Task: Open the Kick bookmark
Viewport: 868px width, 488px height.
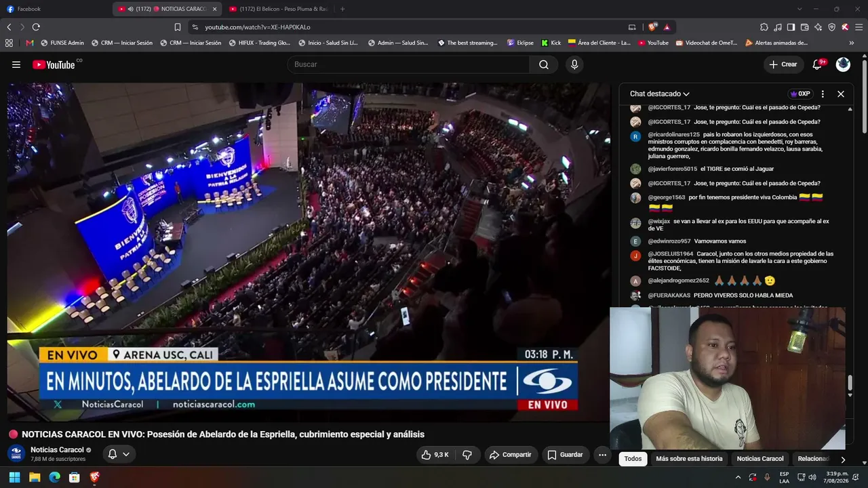Action: 551,43
